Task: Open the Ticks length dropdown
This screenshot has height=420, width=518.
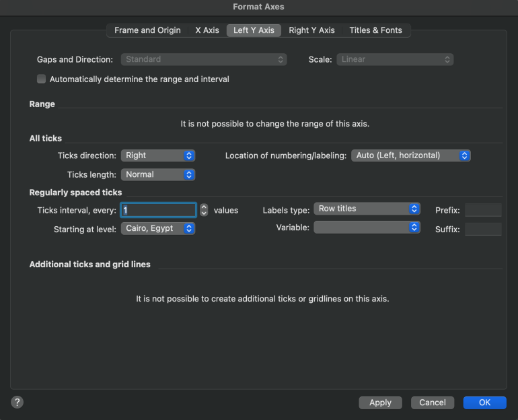Action: [158, 174]
